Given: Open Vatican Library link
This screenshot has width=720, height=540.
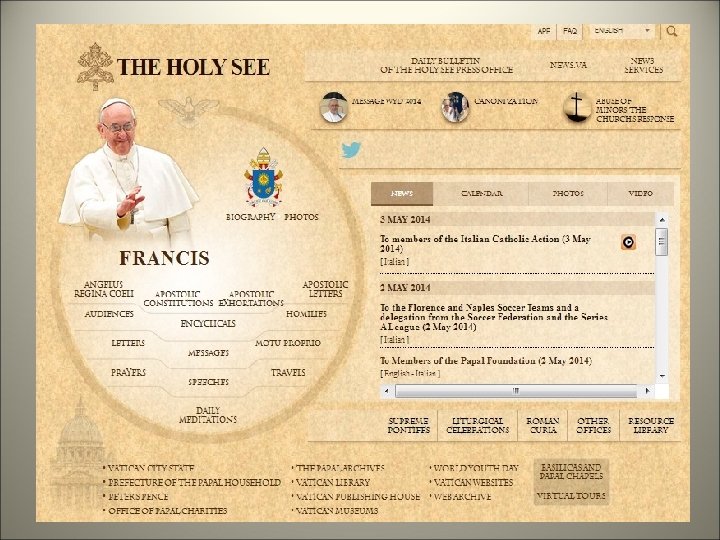Looking at the screenshot, I should point(332,483).
